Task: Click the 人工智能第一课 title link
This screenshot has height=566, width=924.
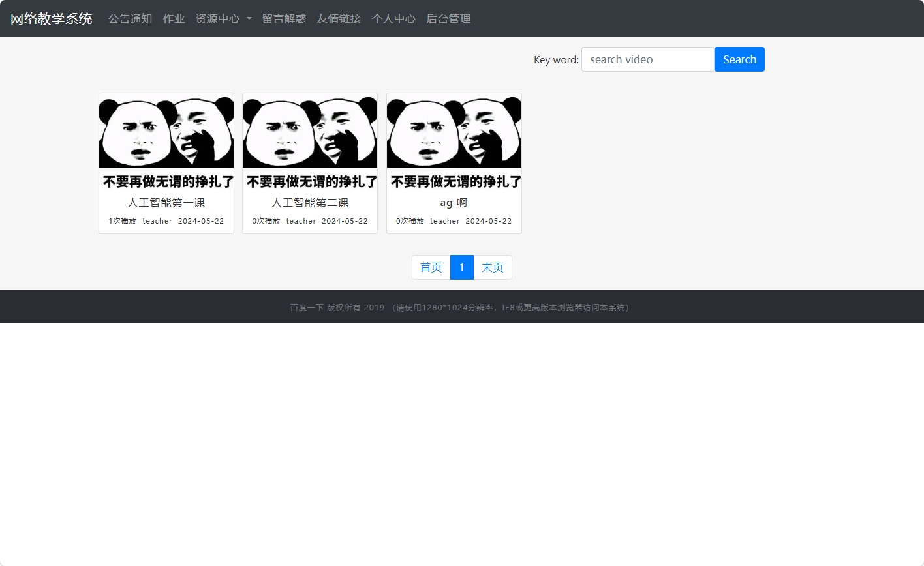Action: pyautogui.click(x=166, y=202)
